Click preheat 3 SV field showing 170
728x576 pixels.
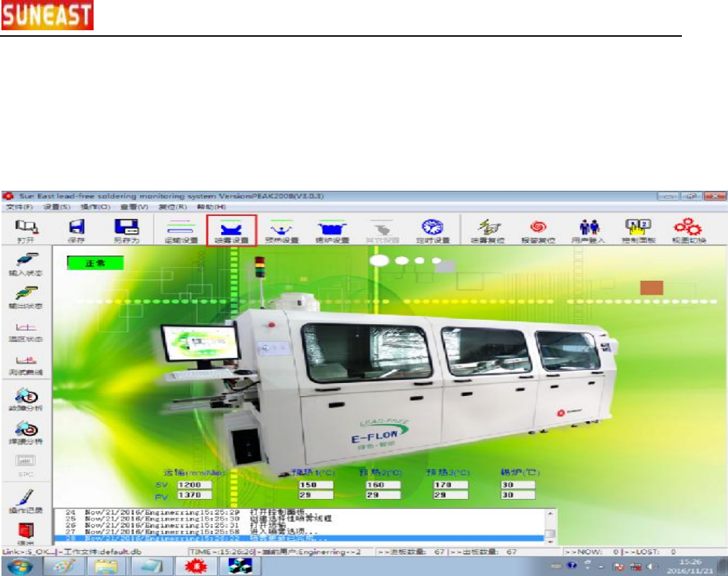coord(451,485)
